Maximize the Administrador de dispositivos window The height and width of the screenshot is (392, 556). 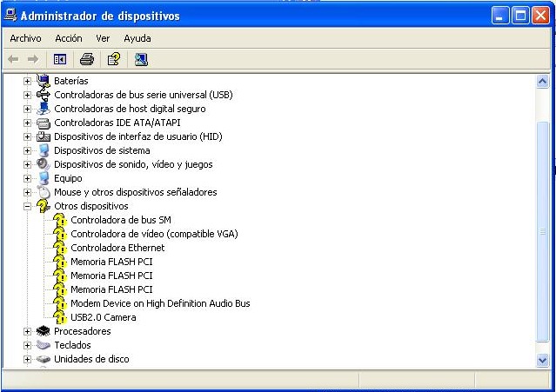click(520, 16)
